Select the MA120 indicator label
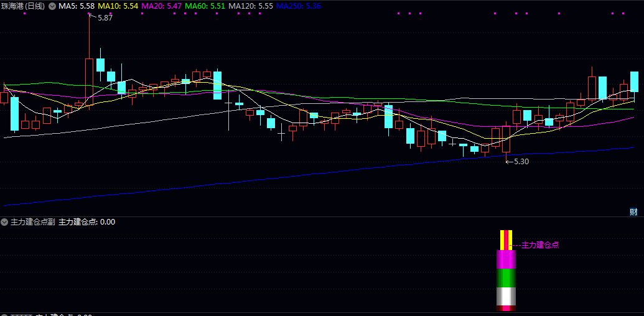Viewport: 644px width, 316px height. pyautogui.click(x=251, y=6)
